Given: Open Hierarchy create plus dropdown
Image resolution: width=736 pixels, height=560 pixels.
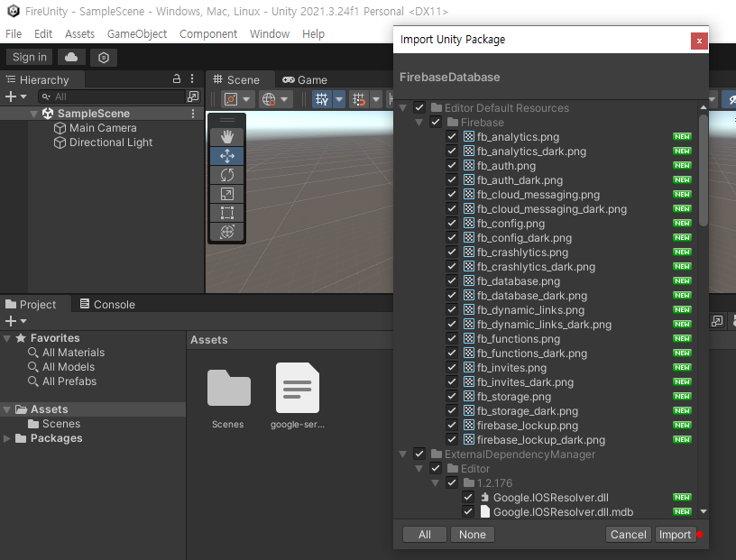Looking at the screenshot, I should point(15,96).
